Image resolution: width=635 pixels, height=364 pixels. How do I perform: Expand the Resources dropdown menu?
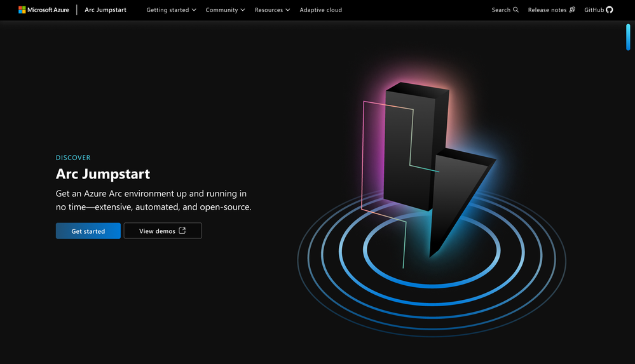[x=272, y=10]
